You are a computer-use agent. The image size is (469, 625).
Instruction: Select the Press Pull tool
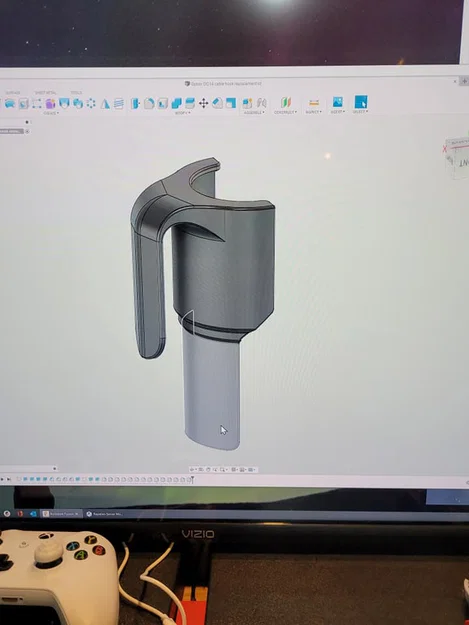click(x=135, y=104)
